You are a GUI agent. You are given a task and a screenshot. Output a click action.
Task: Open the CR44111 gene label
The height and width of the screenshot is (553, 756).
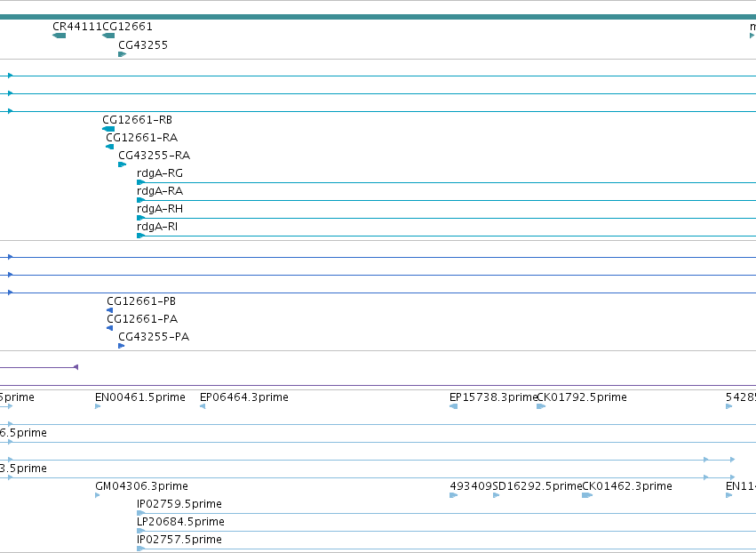[x=77, y=27]
